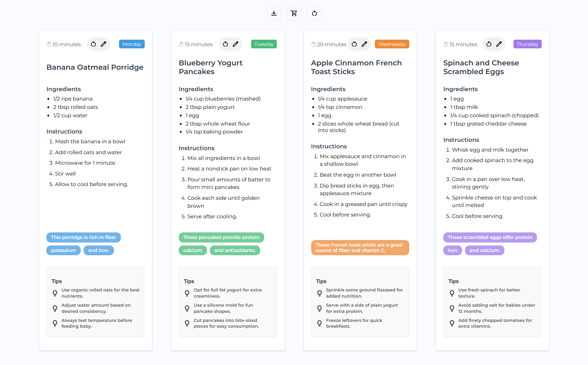Click the 'and antioxidants.' nutrient tag
588x365 pixels.
tap(235, 250)
